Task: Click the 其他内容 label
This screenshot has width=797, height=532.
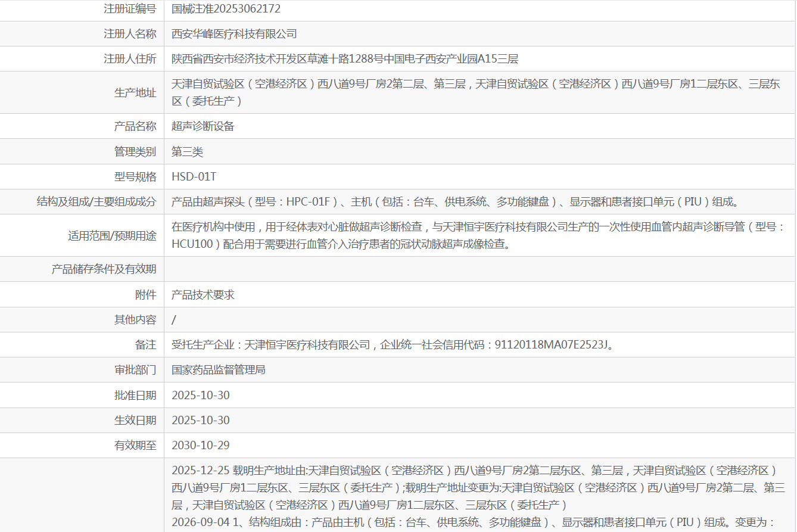Action: (135, 320)
